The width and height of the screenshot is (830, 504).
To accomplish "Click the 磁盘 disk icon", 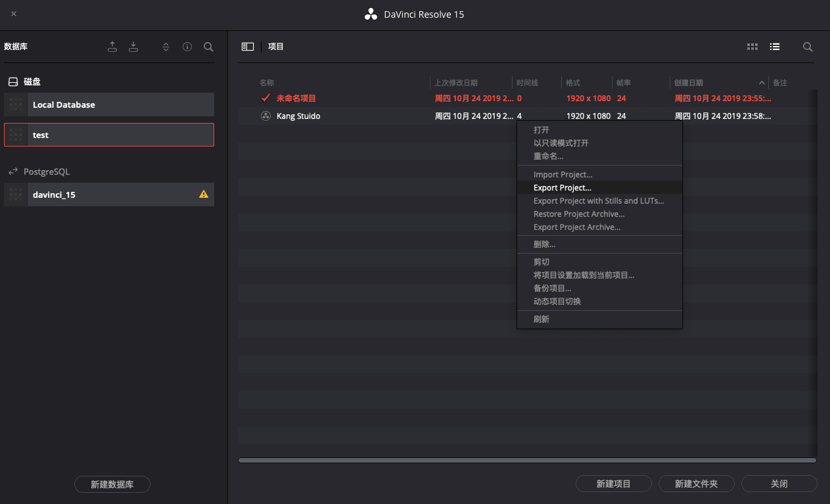I will (12, 82).
